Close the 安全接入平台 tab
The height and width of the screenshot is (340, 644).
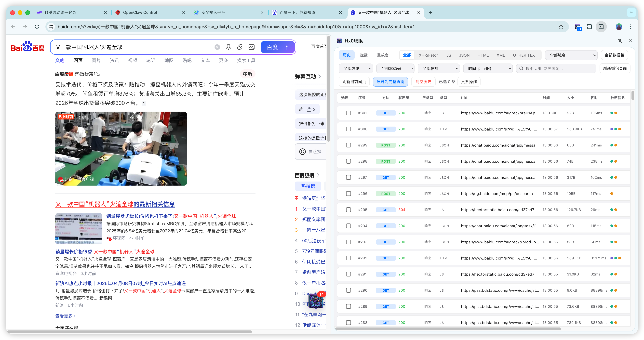point(262,13)
